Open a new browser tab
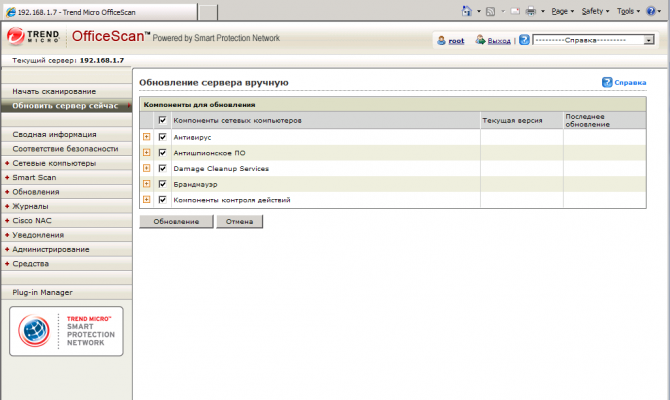The width and height of the screenshot is (670, 400). pos(208,12)
